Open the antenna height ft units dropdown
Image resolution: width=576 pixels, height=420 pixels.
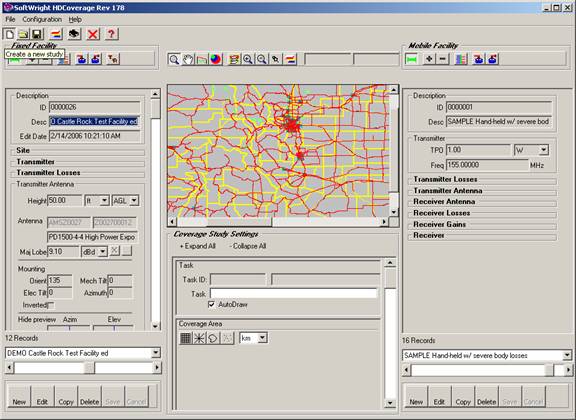pos(104,201)
